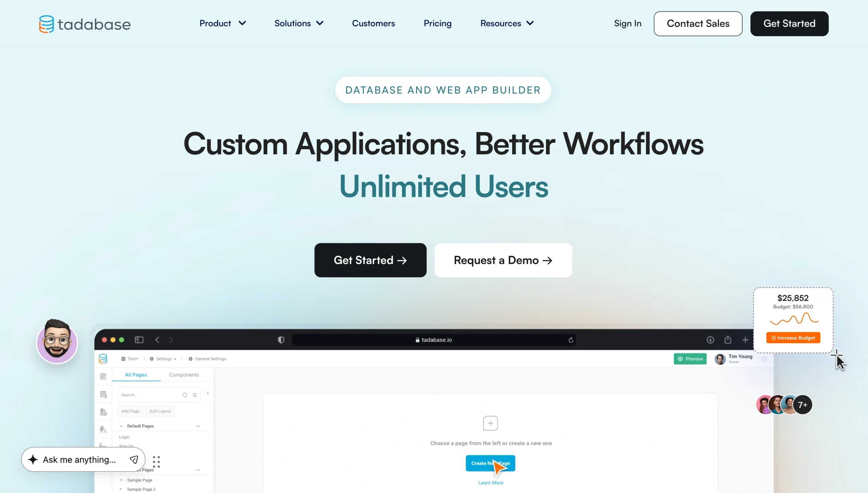
Task: Click the second left sidebar icon
Action: (x=103, y=395)
